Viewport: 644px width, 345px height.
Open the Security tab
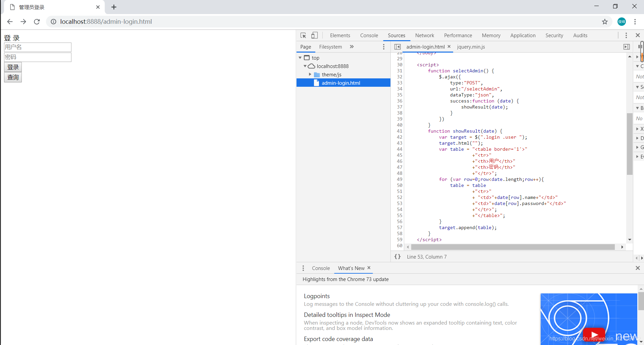pos(554,36)
